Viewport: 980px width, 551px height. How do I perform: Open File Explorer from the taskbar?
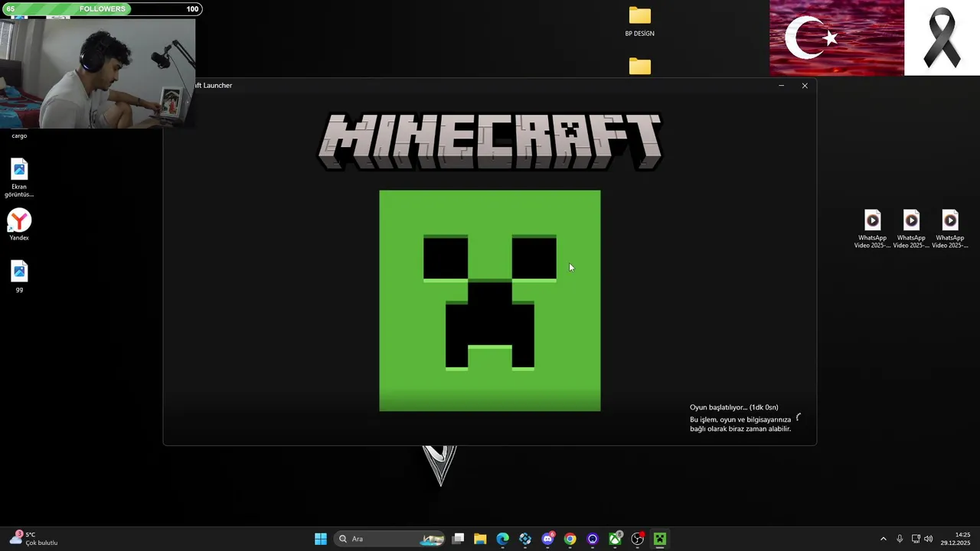[x=480, y=539]
